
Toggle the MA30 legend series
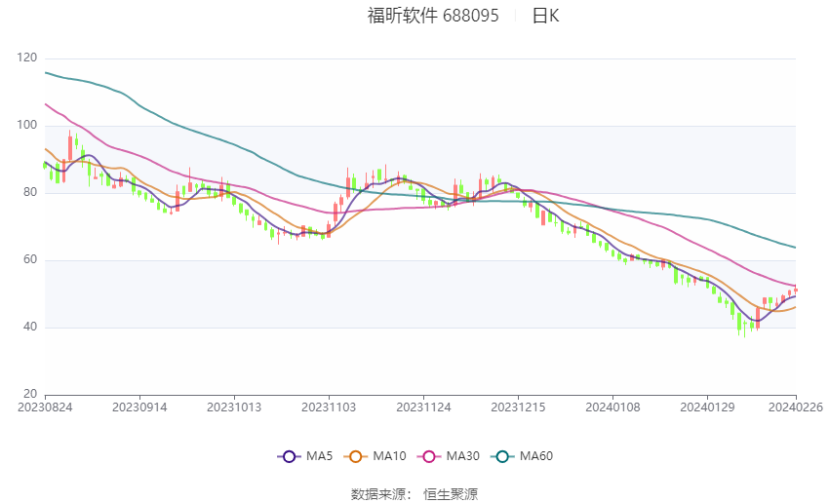click(x=449, y=456)
